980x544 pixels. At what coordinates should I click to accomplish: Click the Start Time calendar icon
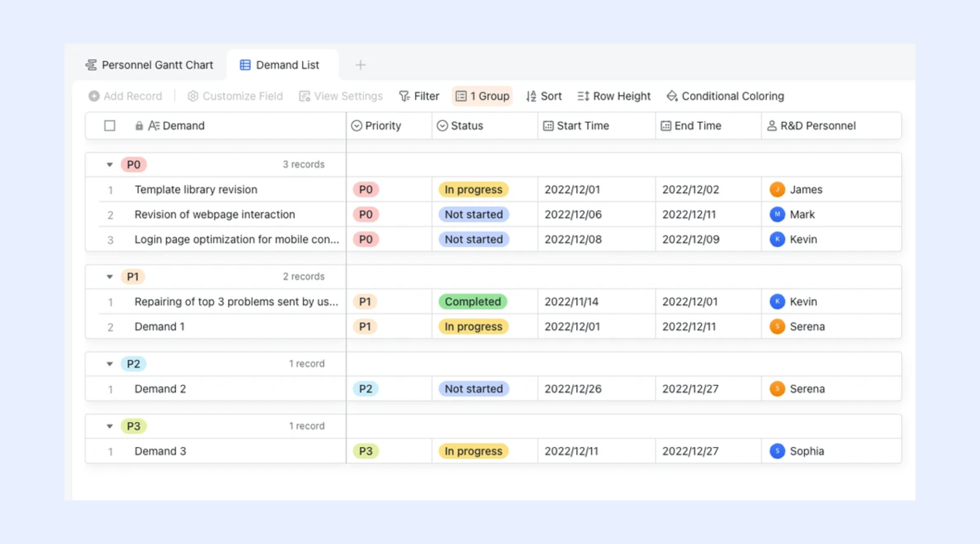tap(548, 126)
